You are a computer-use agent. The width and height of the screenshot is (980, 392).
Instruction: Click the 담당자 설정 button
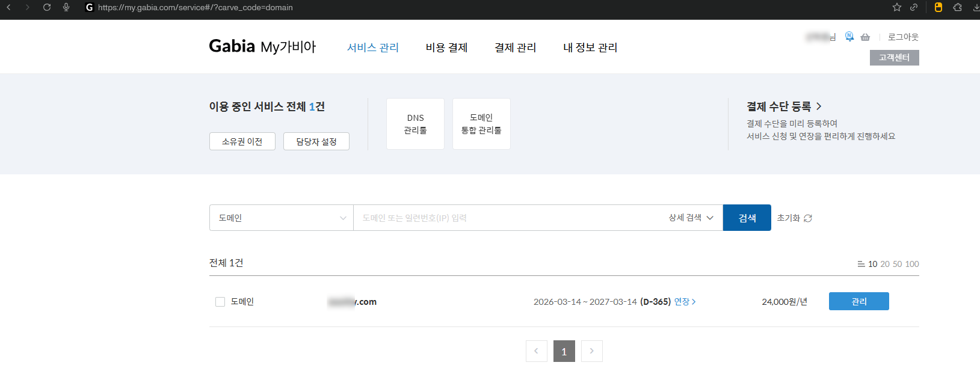[x=316, y=141]
